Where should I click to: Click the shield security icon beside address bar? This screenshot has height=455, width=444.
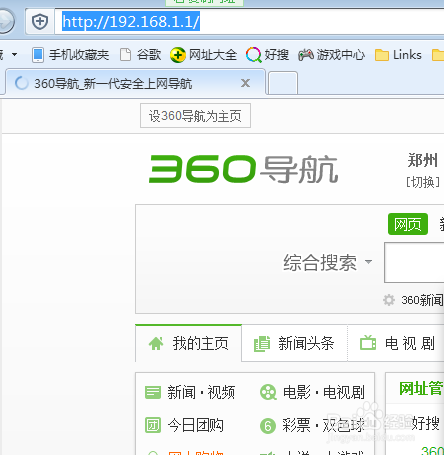[40, 22]
